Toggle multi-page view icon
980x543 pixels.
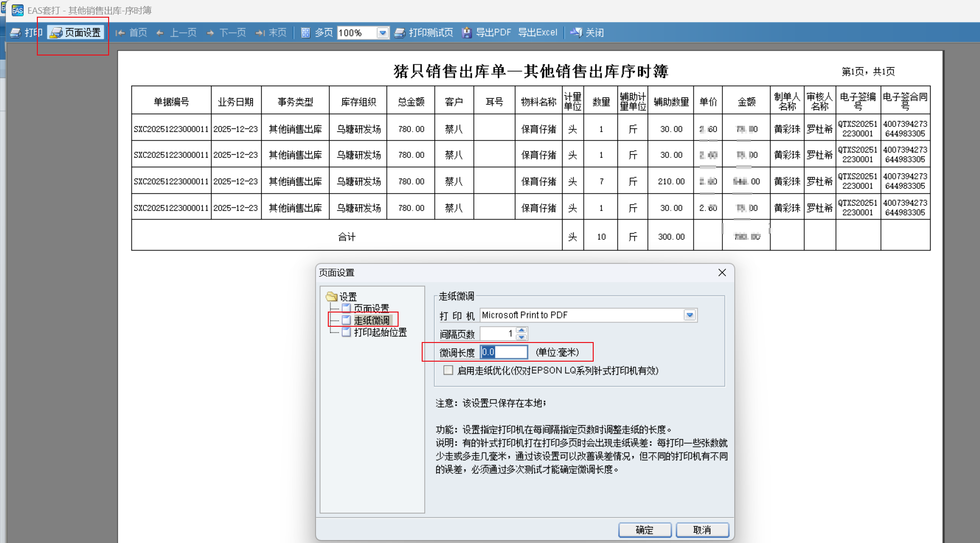coord(306,33)
